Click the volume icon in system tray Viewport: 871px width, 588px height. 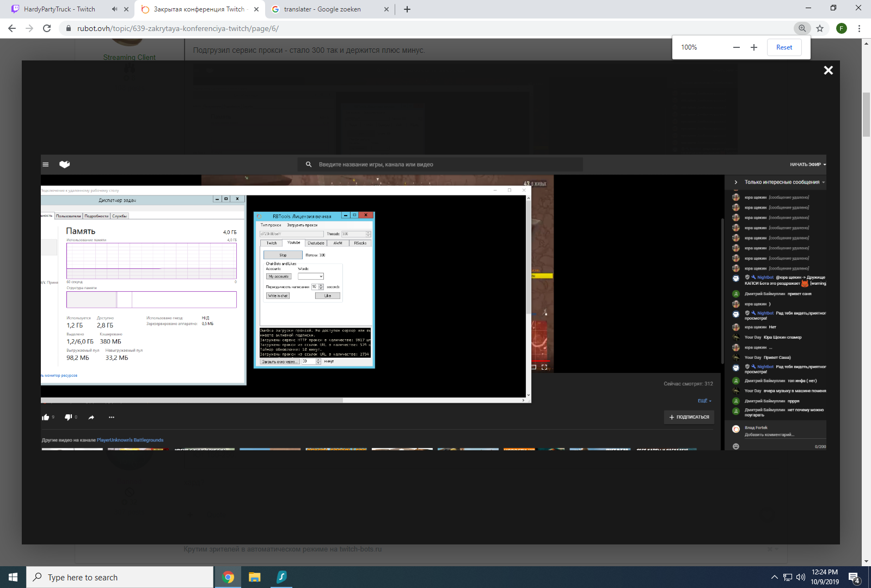click(x=800, y=577)
